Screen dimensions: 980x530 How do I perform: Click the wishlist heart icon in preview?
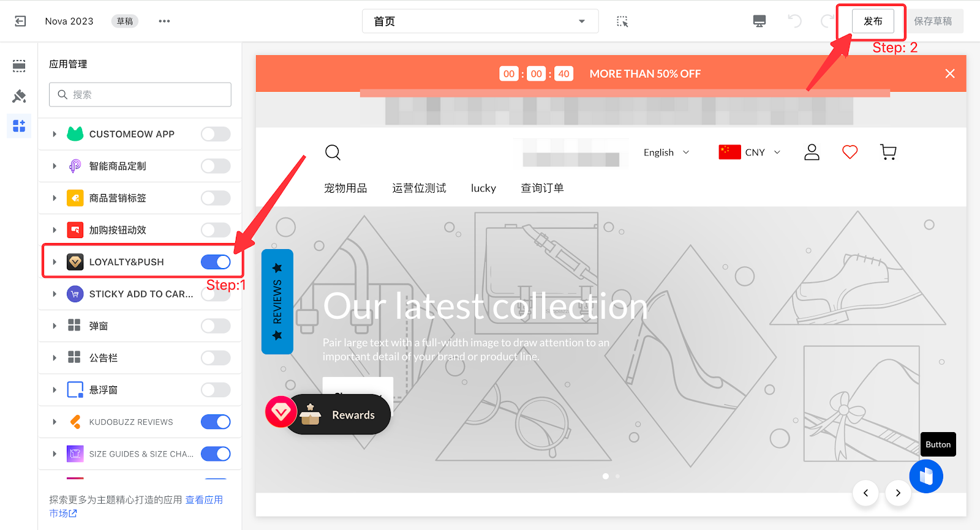tap(850, 152)
